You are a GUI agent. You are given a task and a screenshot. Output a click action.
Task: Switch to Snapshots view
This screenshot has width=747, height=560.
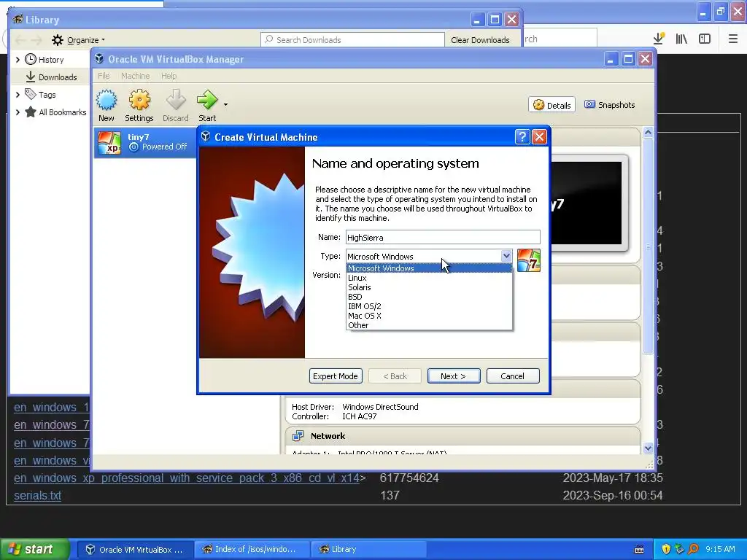[x=610, y=105]
